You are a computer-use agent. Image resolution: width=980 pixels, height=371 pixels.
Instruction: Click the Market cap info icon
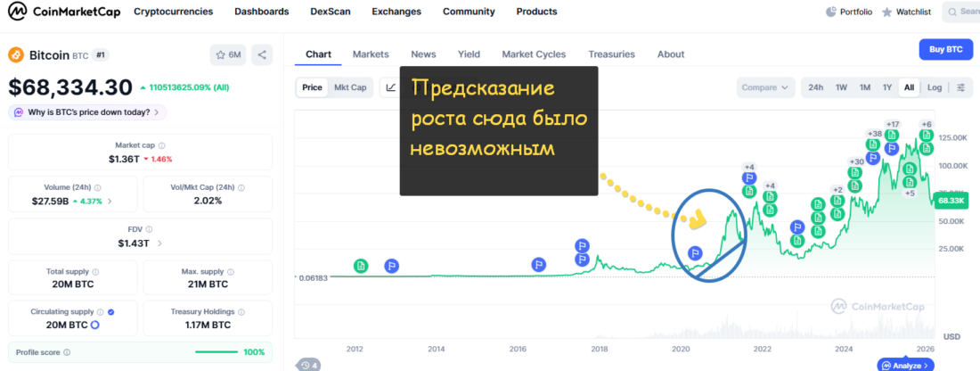[x=162, y=145]
